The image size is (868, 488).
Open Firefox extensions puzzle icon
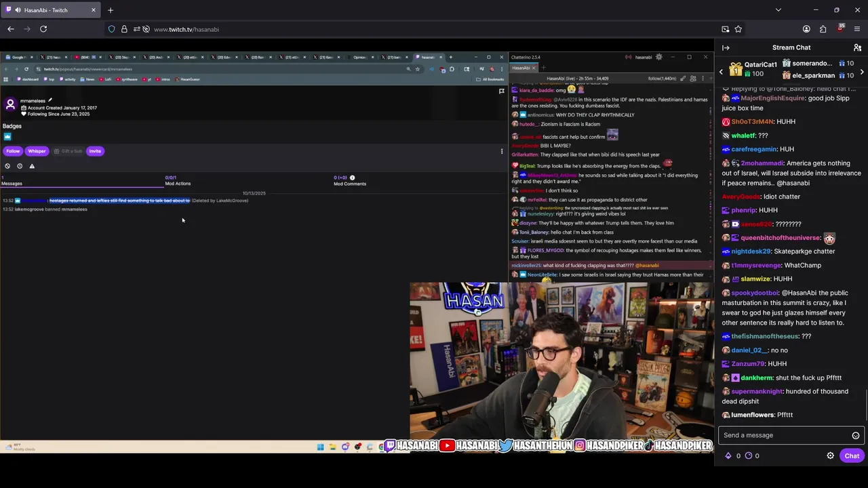point(823,29)
